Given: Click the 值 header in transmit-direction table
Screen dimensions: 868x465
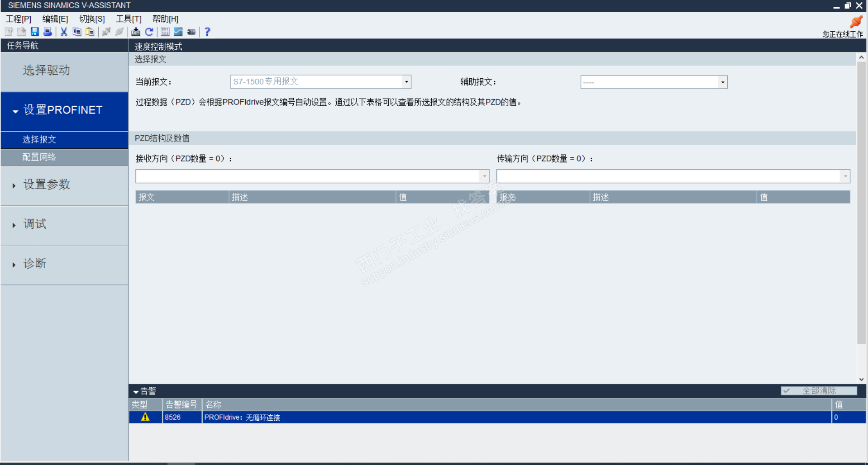Looking at the screenshot, I should coord(804,197).
